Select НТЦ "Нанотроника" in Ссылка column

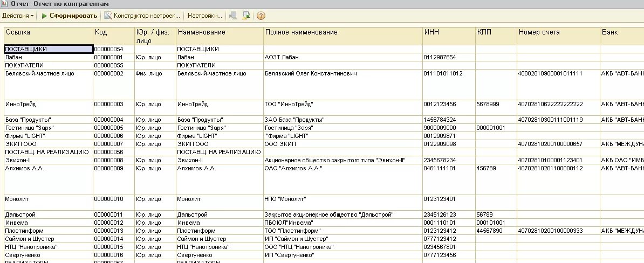[x=49, y=247]
